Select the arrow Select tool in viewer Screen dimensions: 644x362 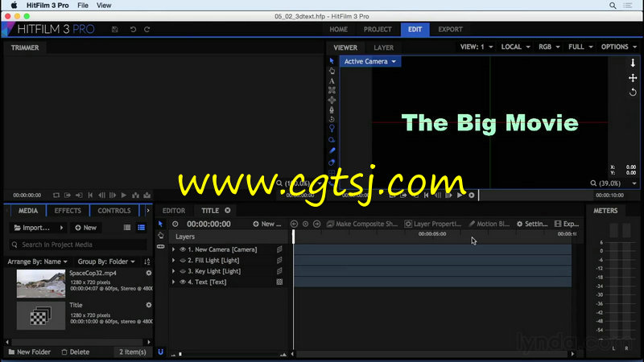point(332,61)
